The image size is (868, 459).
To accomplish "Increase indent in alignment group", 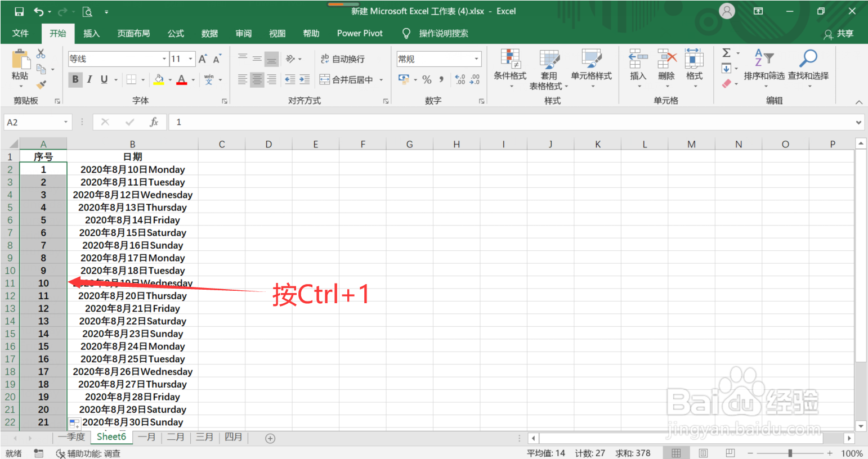I will (x=305, y=79).
